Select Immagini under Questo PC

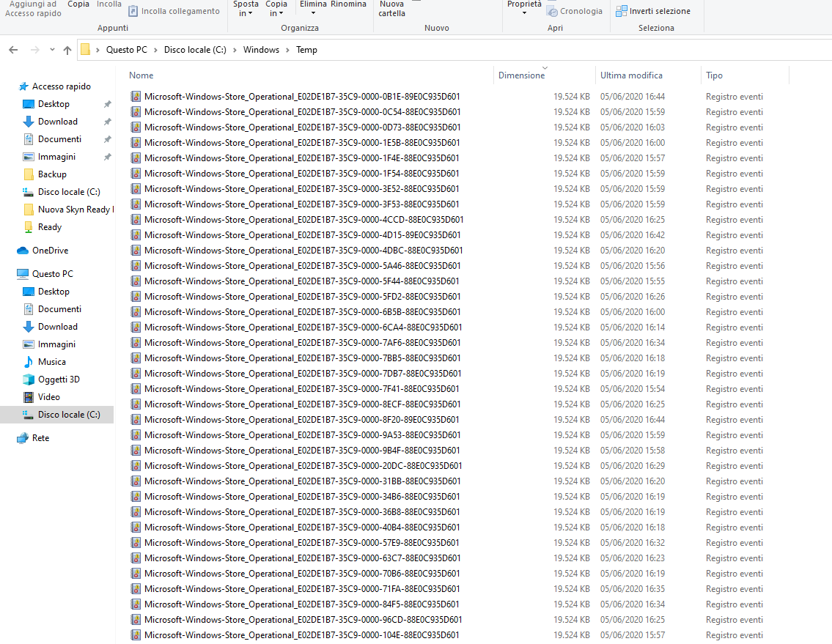point(56,344)
